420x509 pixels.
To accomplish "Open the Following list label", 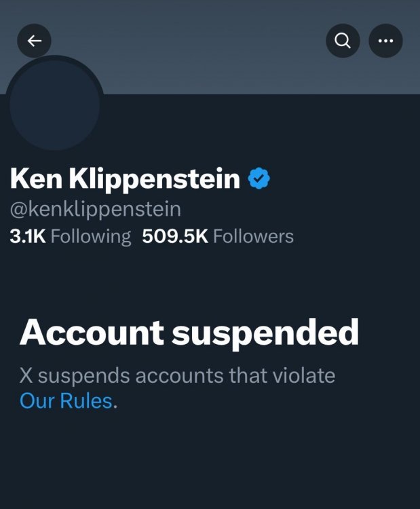I will pyautogui.click(x=91, y=236).
